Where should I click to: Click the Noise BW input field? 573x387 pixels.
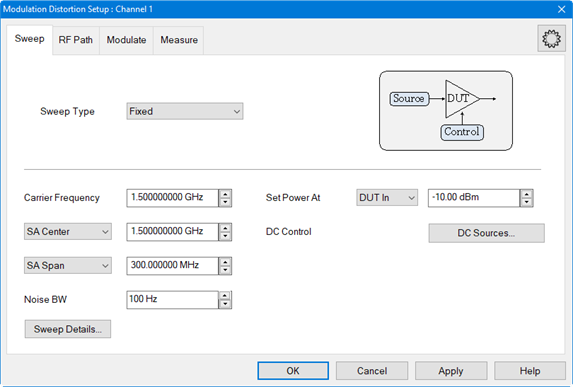coord(172,300)
